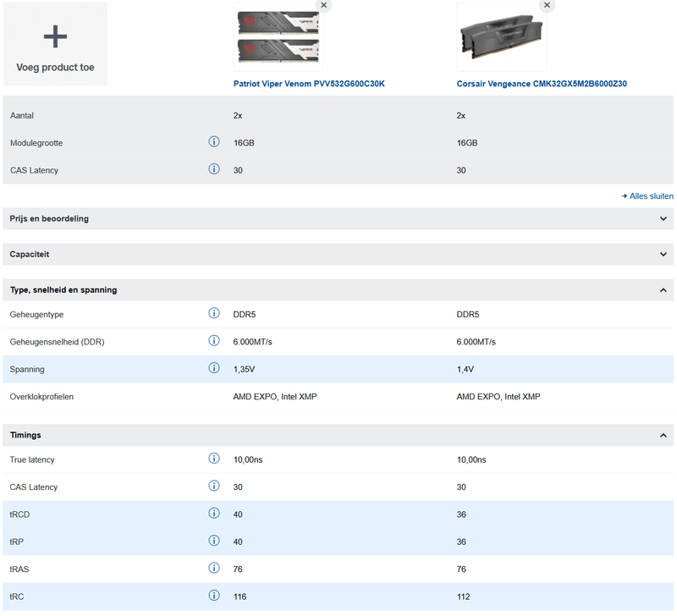Show info for CAS Latency in summary
The image size is (677, 616).
214,169
